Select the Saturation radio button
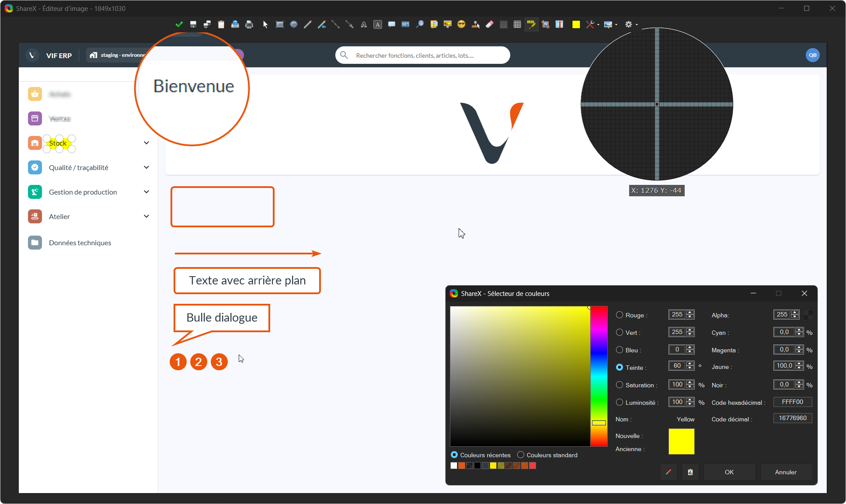Image resolution: width=846 pixels, height=504 pixels. [620, 385]
